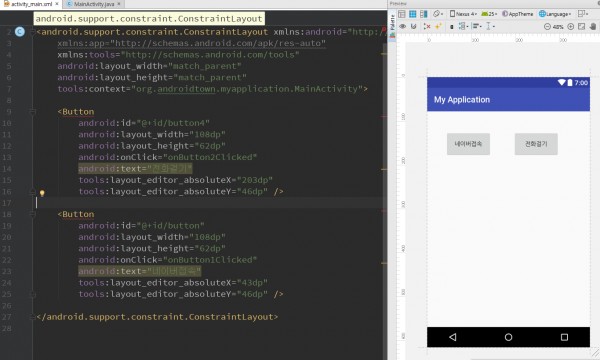Image resolution: width=600 pixels, height=360 pixels.
Task: Collapse the first Button block at line 9
Action: click(33, 112)
